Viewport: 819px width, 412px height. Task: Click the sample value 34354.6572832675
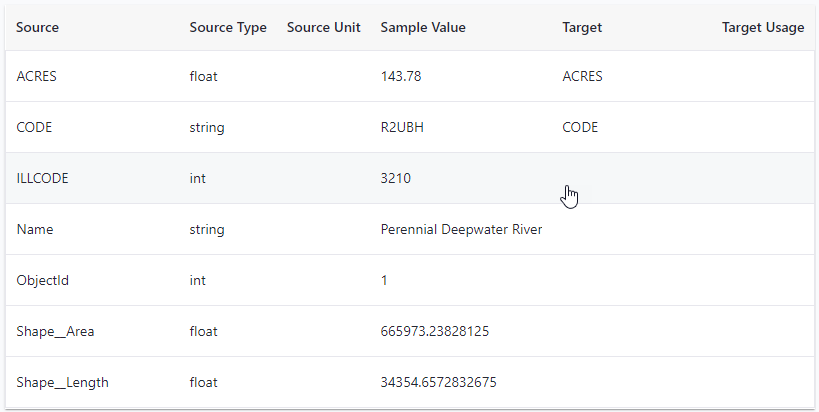[x=439, y=383]
